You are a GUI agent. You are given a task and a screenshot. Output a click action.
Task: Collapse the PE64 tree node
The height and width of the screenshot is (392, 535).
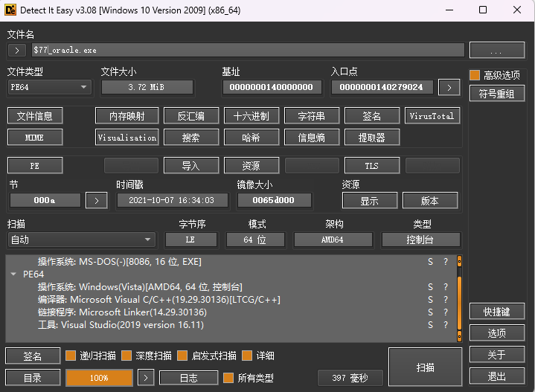click(13, 274)
